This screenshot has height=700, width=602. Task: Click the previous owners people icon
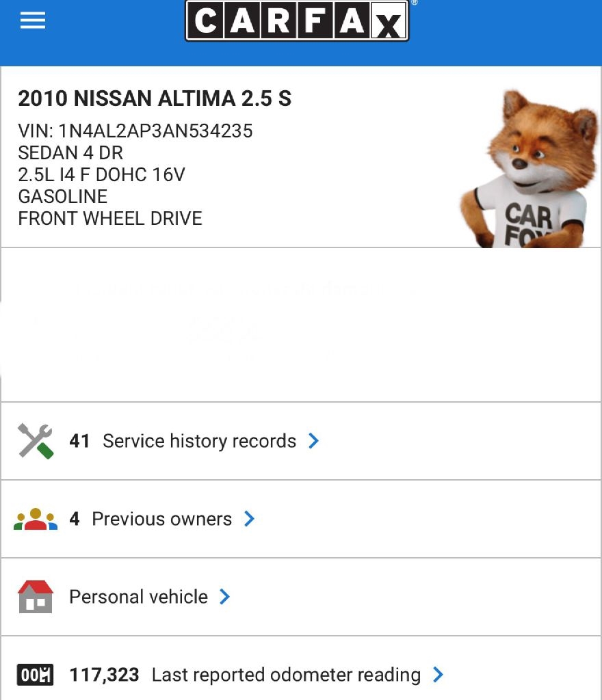36,520
